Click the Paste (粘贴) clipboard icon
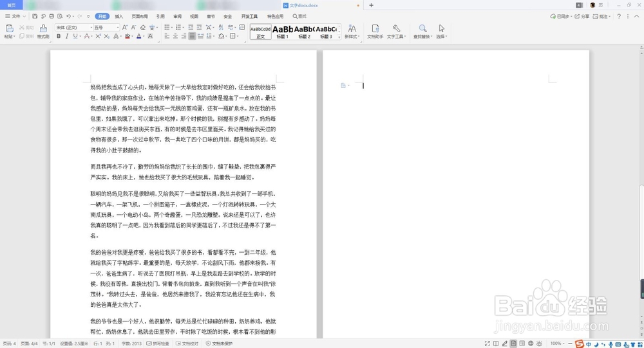Viewport: 644px width, 348px height. pyautogui.click(x=9, y=28)
